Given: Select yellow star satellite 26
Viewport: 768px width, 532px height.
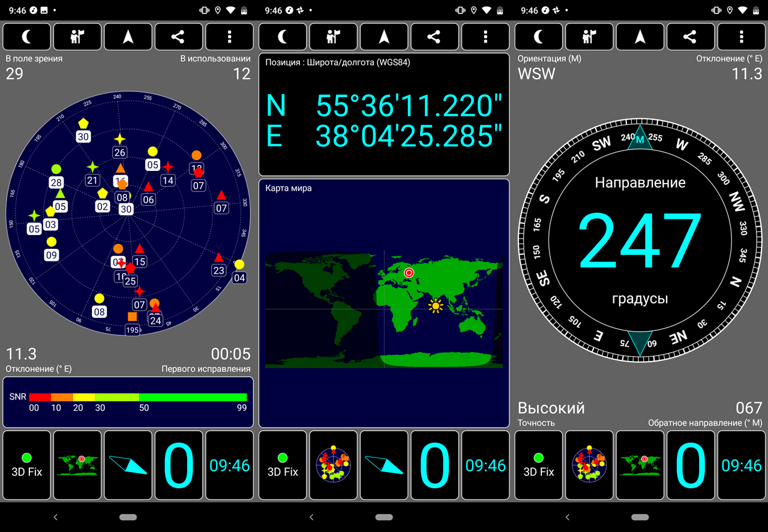Looking at the screenshot, I should click(x=120, y=139).
